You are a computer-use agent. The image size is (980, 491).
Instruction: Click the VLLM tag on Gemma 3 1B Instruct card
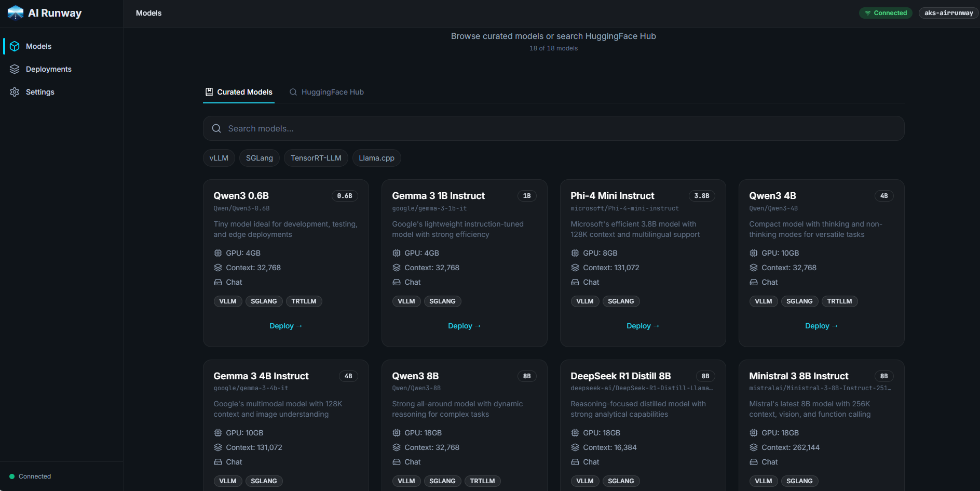click(406, 301)
